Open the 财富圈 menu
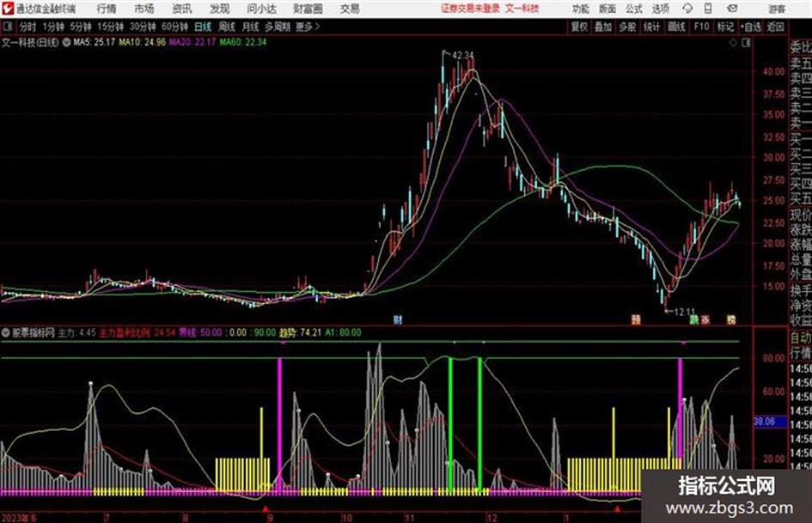 (x=308, y=9)
